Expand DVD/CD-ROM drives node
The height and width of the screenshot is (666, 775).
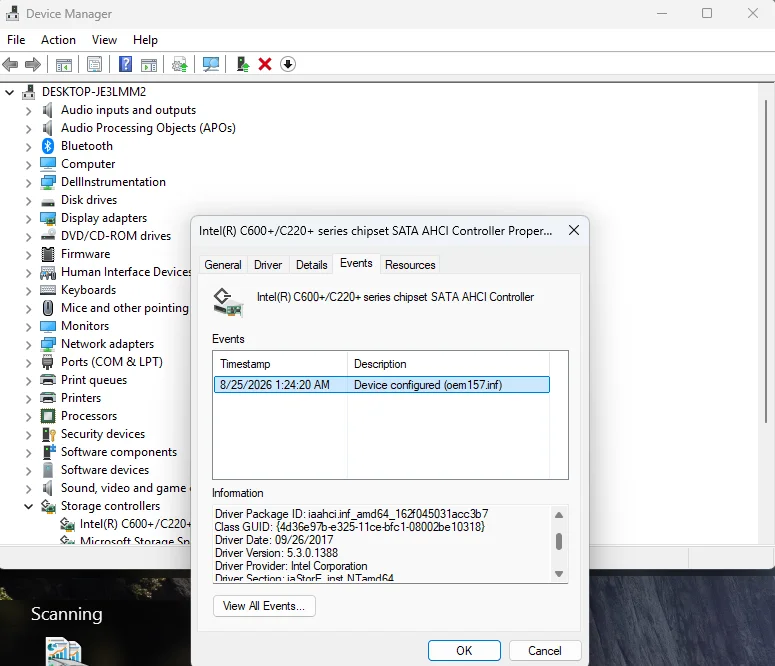(28, 236)
